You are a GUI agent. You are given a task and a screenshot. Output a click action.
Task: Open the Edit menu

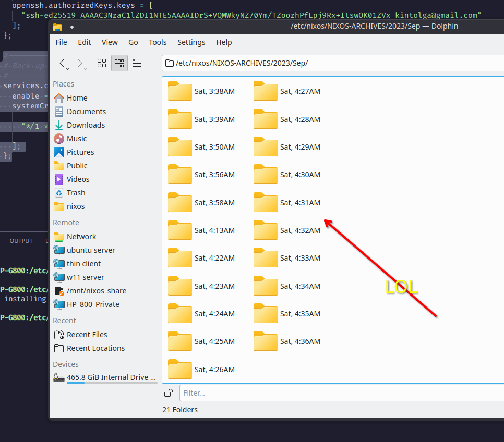(x=84, y=42)
